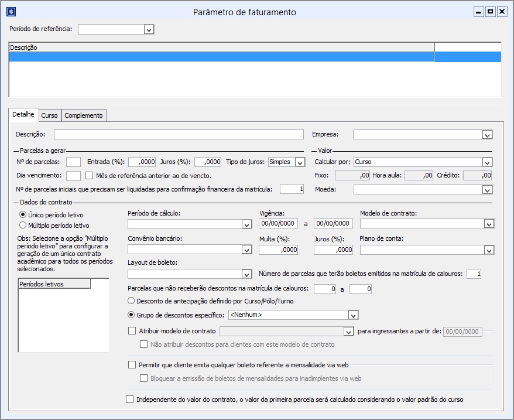Switch to the Complemento tab

(x=83, y=115)
